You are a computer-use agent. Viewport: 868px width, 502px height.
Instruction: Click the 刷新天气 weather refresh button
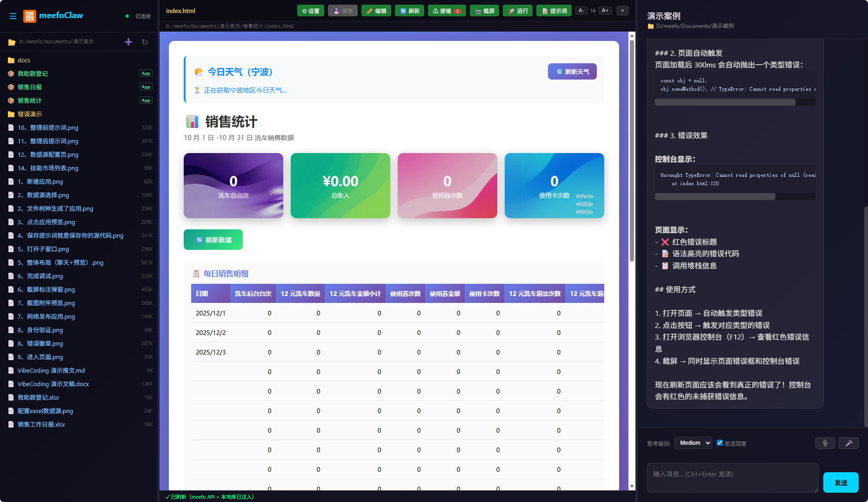[572, 71]
